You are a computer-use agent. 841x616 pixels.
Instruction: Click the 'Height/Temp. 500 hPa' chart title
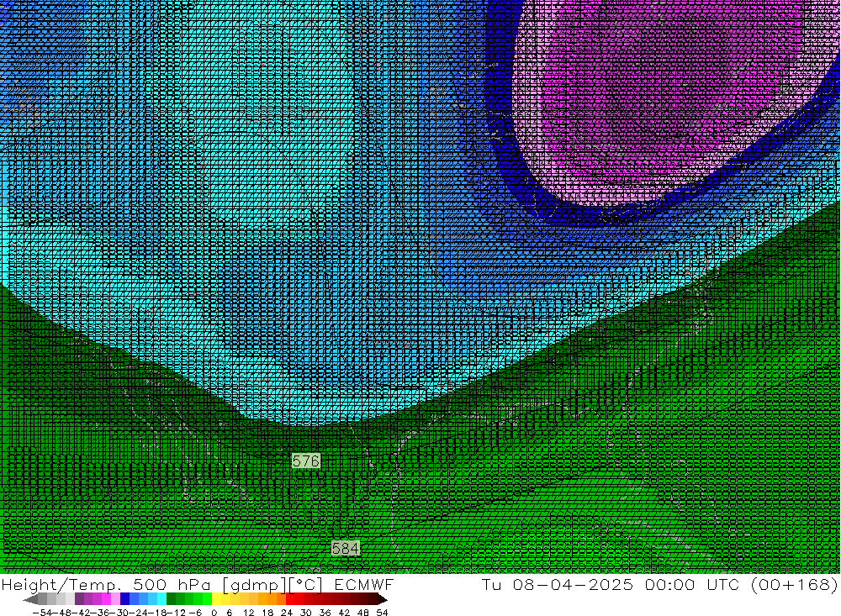click(x=106, y=584)
